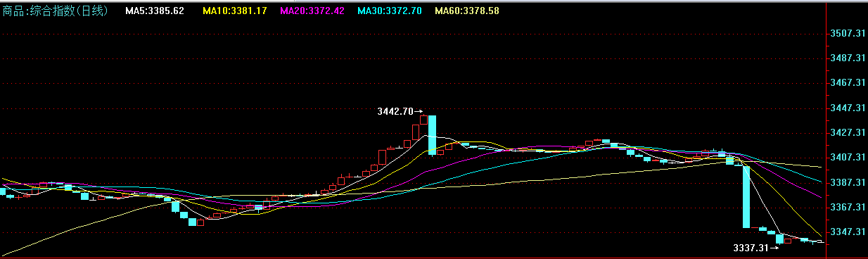This screenshot has height=259, width=868.
Task: Select the cyan MA30:3372.70 label
Action: tap(390, 11)
